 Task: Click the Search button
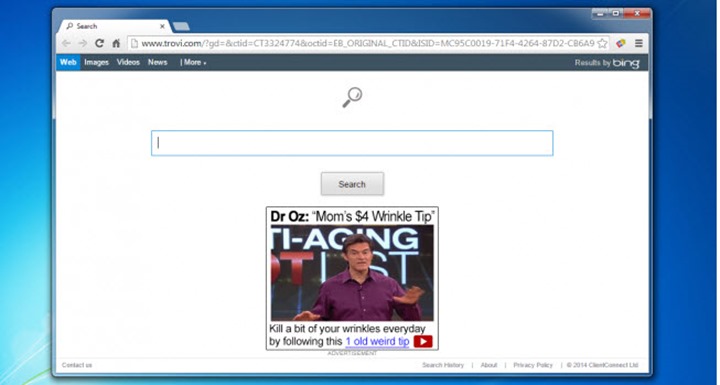click(x=352, y=184)
